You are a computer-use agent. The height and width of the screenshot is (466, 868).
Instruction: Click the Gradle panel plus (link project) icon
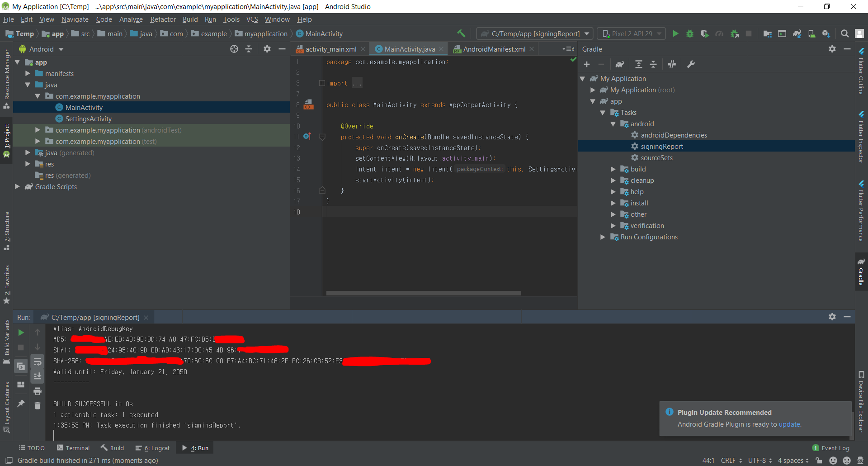coord(587,64)
